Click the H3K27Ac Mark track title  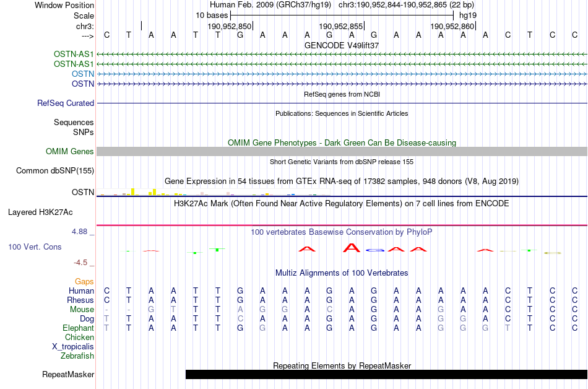pyautogui.click(x=342, y=204)
